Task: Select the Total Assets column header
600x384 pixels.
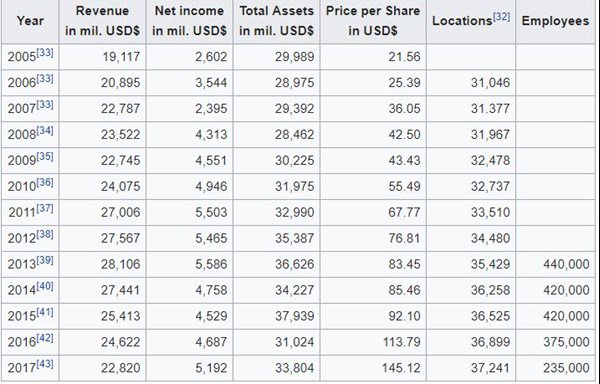Action: coord(277,21)
